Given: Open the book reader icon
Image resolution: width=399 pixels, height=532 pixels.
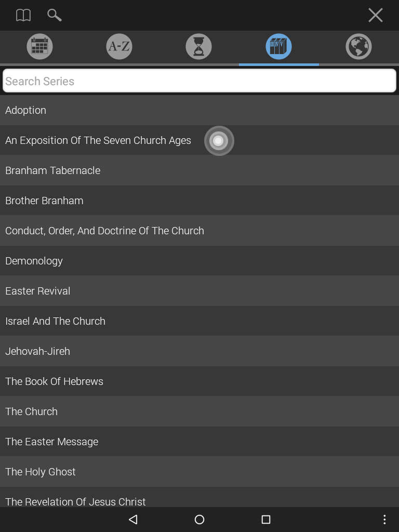Looking at the screenshot, I should (x=23, y=15).
